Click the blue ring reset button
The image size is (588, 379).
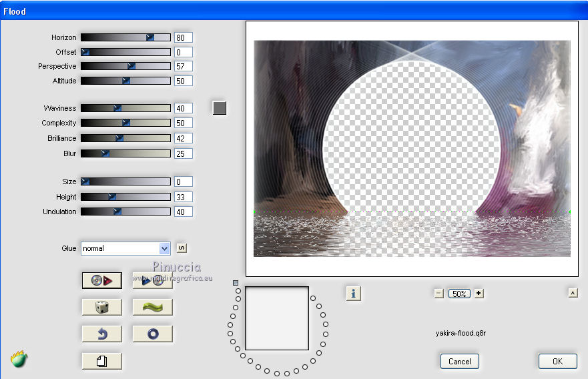tap(153, 334)
